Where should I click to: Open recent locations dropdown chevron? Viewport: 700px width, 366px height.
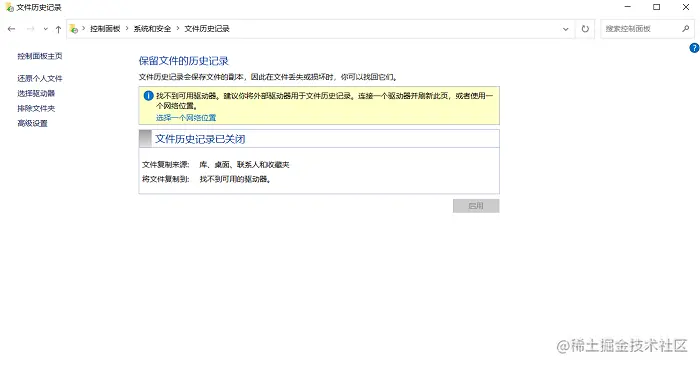[46, 29]
